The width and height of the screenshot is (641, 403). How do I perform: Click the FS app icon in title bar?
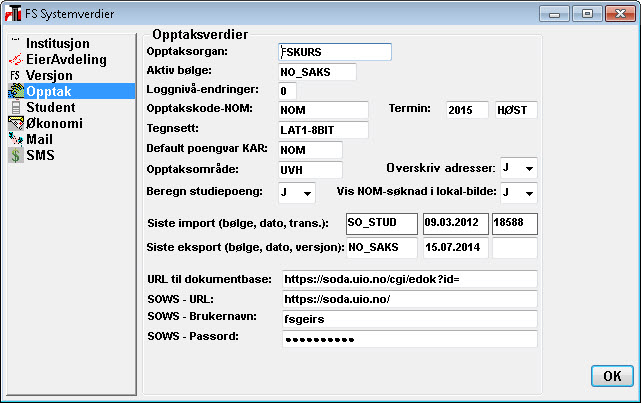13,13
